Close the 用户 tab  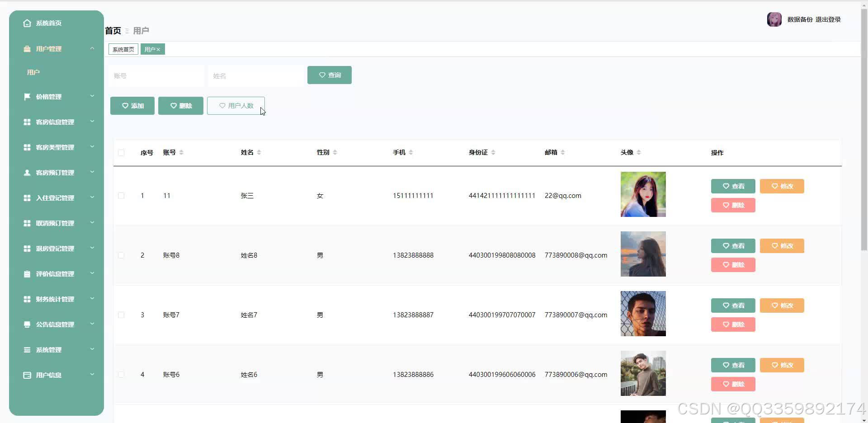(x=158, y=50)
